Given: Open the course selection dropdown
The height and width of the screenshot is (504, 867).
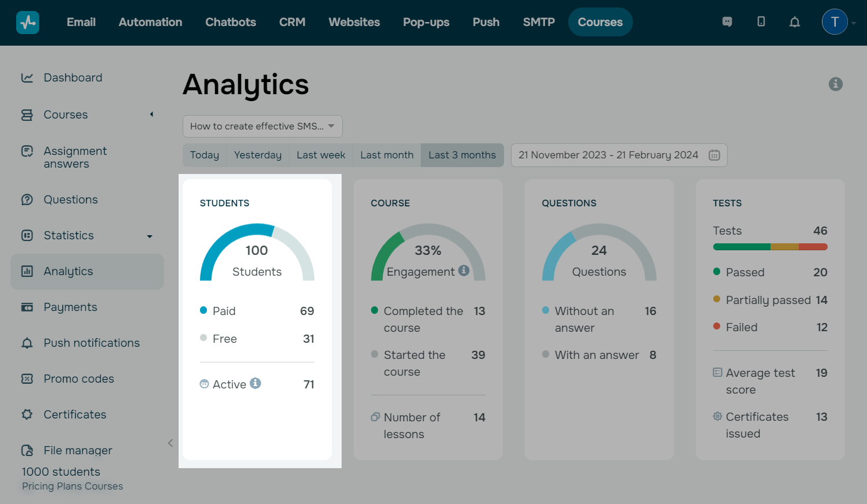Looking at the screenshot, I should click(262, 126).
